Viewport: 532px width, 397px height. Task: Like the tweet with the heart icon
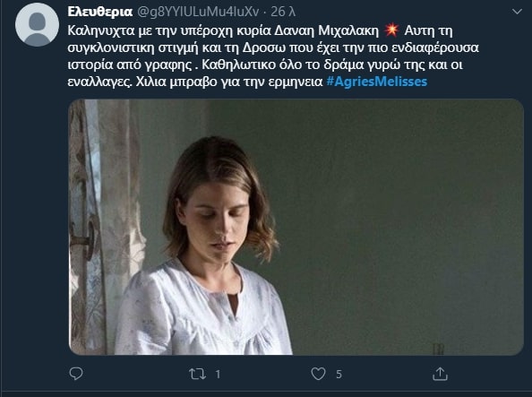click(x=318, y=374)
